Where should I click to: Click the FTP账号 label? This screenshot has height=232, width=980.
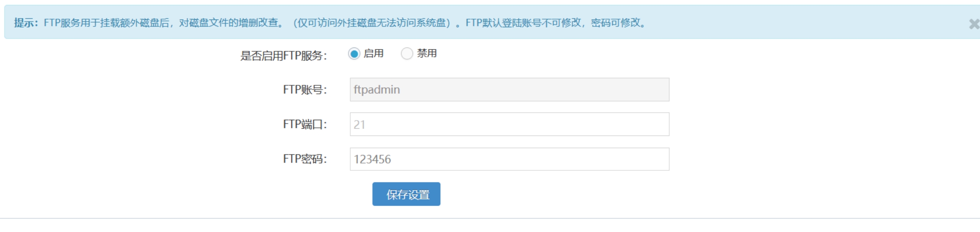click(x=305, y=90)
